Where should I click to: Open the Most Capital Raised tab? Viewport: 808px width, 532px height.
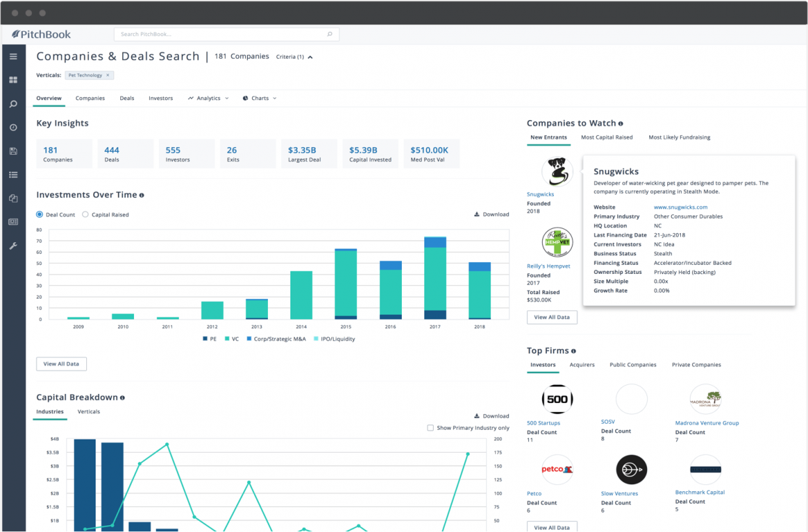[x=606, y=137]
